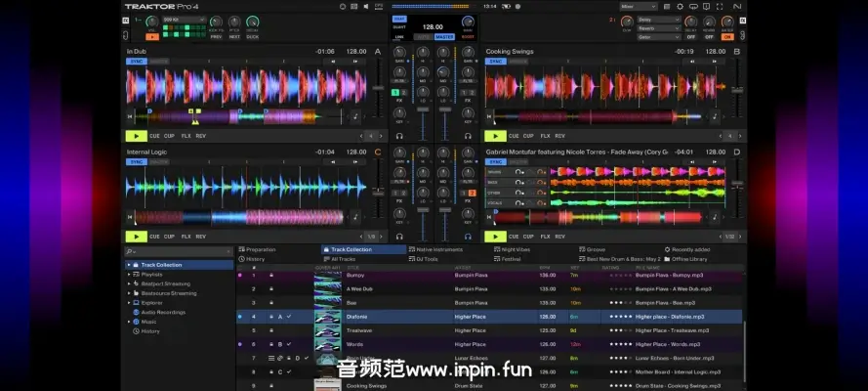
Task: Select the Native Instruments favorites tab
Action: pos(436,249)
